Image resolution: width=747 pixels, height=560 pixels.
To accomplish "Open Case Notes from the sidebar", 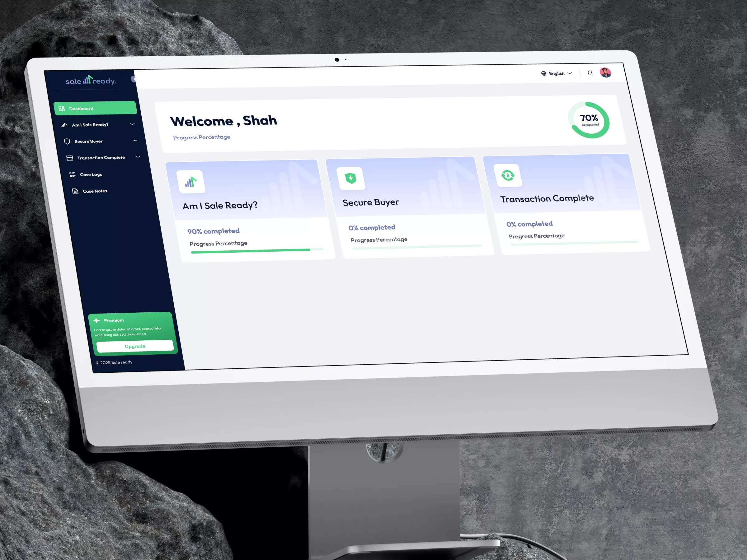I will [x=95, y=191].
